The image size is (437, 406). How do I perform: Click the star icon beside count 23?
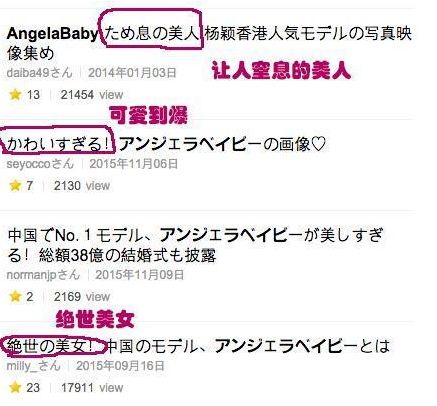pyautogui.click(x=15, y=387)
